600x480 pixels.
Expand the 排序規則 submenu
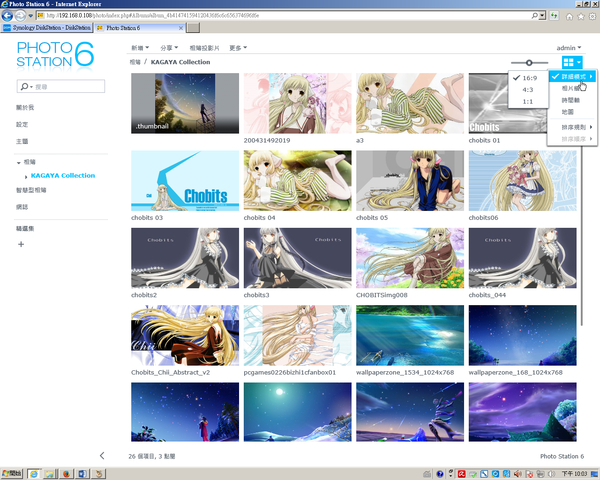(x=572, y=127)
